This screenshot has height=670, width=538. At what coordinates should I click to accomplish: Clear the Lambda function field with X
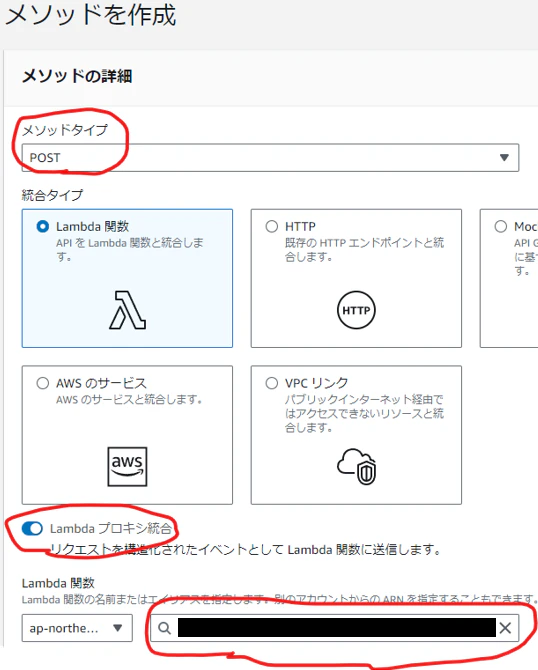click(x=505, y=628)
